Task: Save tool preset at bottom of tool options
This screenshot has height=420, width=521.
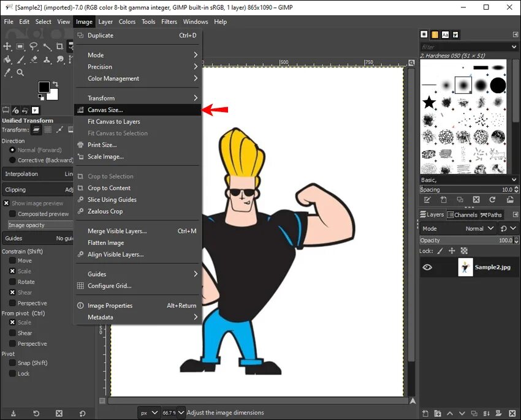Action: click(x=13, y=413)
